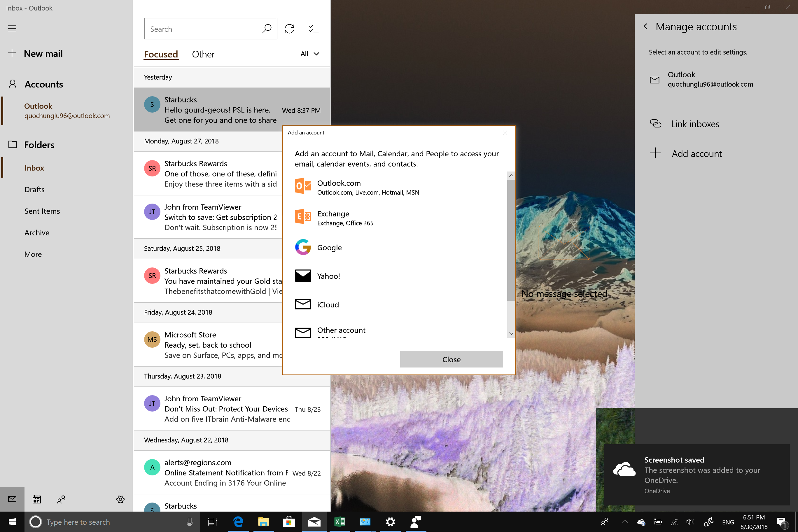Open the Inbox folder
The width and height of the screenshot is (798, 532).
pyautogui.click(x=34, y=168)
